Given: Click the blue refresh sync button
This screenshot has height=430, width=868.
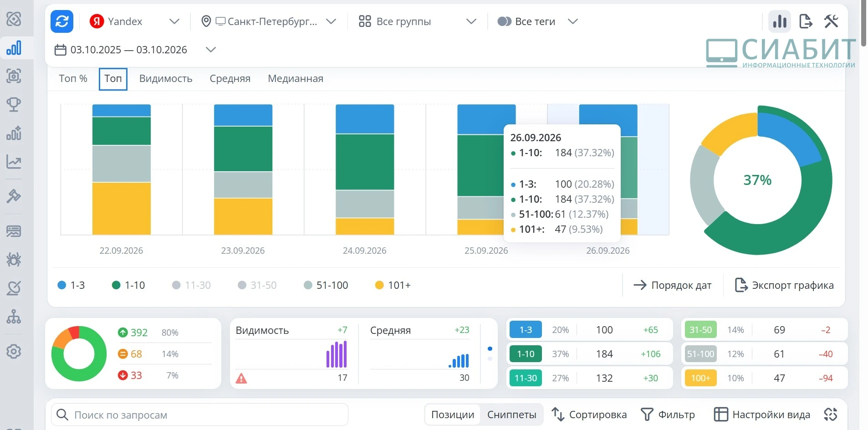Looking at the screenshot, I should click(62, 21).
